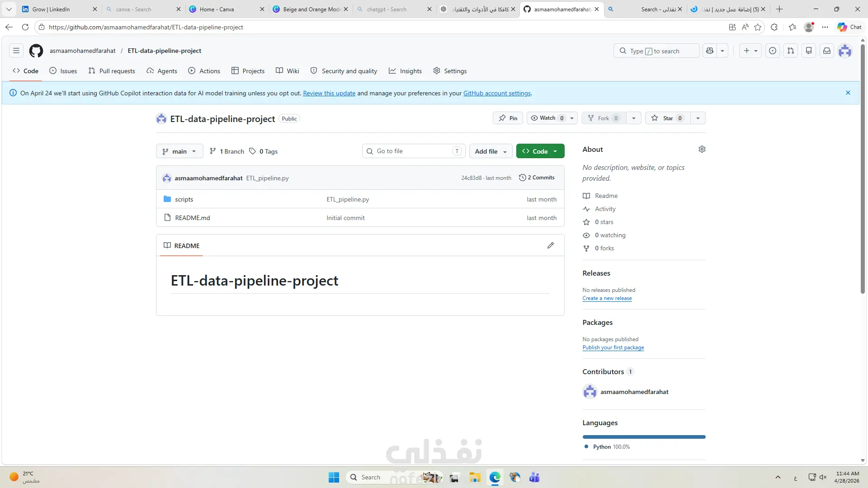This screenshot has height=488, width=868.
Task: Switch to the Insights tab
Action: [406, 71]
